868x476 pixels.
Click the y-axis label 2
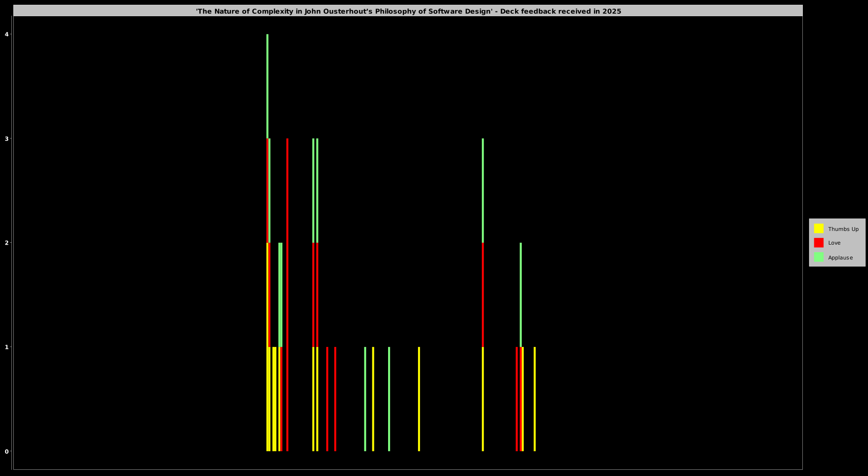coord(7,243)
